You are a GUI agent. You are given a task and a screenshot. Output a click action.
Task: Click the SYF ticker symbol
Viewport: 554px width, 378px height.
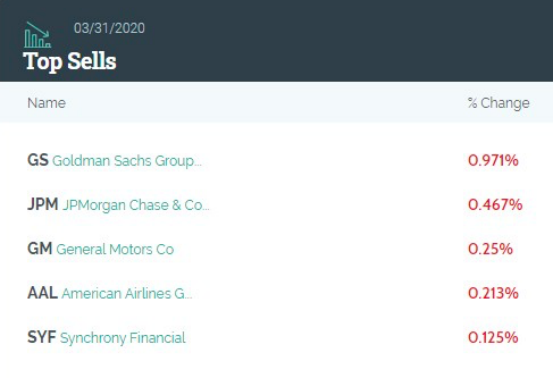pos(42,337)
